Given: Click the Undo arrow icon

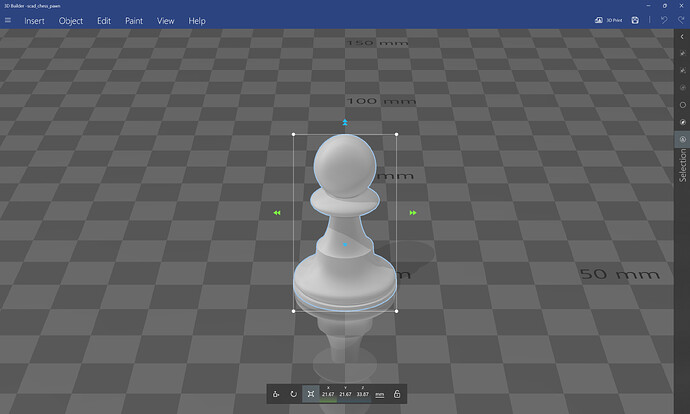Looking at the screenshot, I should [663, 20].
